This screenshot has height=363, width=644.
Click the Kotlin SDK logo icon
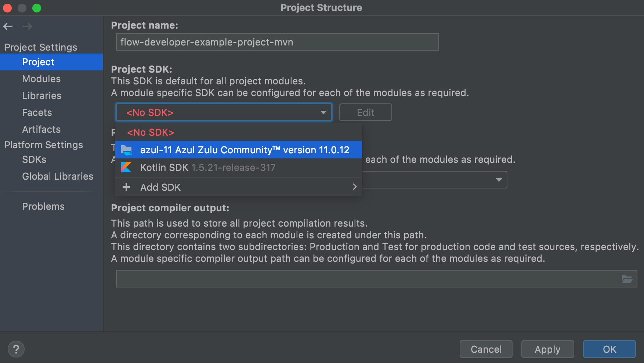click(126, 168)
